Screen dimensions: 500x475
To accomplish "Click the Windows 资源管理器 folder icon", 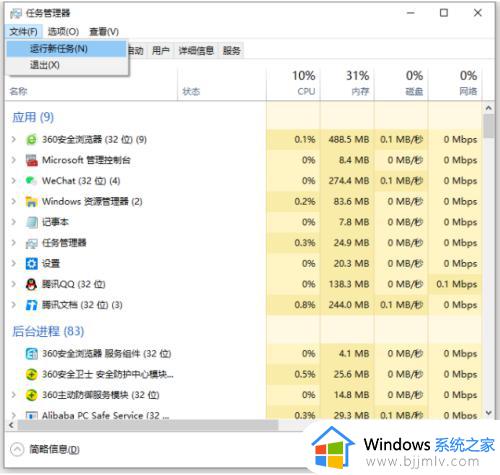I will click(31, 201).
